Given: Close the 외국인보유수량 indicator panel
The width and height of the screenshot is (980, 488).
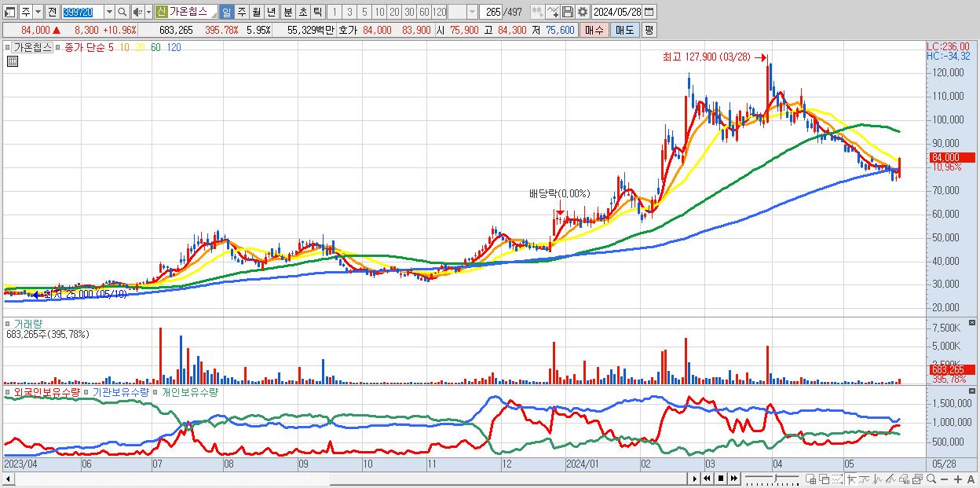Looking at the screenshot, I should pos(973,391).
